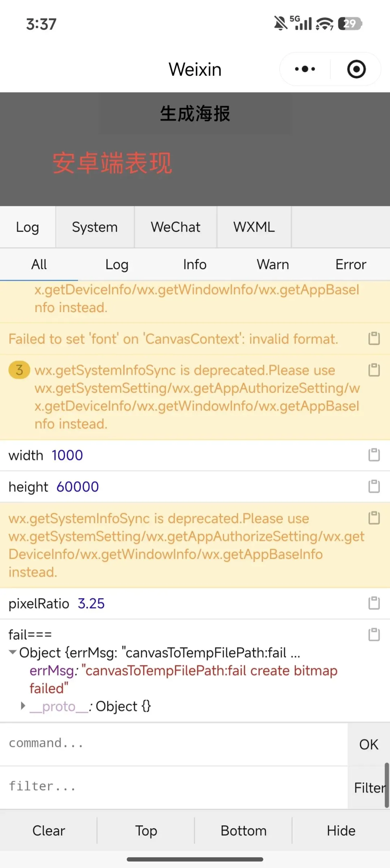
Task: Show only Warn level logs
Action: (273, 265)
